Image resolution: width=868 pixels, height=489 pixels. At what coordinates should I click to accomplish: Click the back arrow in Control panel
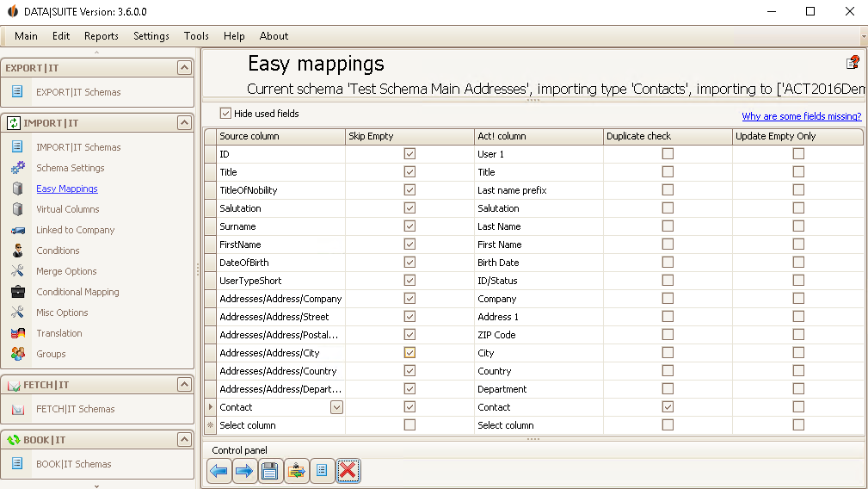click(219, 471)
